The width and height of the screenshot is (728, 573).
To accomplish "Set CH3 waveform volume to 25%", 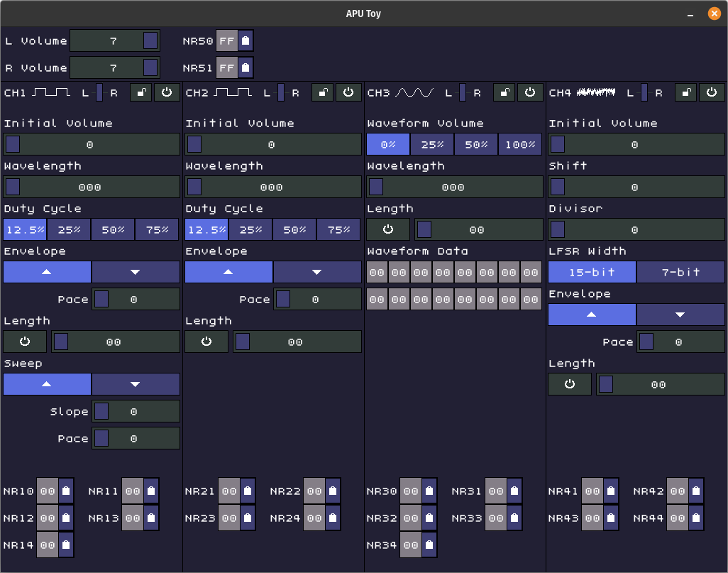I will [432, 145].
